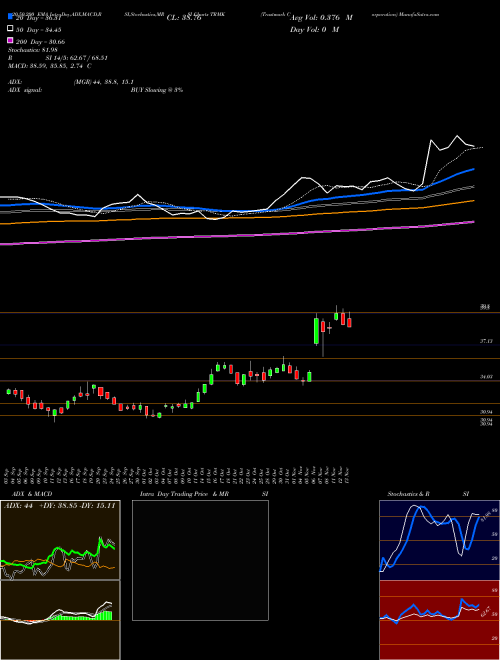Click the 'ADX: 44 +DY: 38.85 -DY: 15.11' header

pyautogui.click(x=59, y=506)
